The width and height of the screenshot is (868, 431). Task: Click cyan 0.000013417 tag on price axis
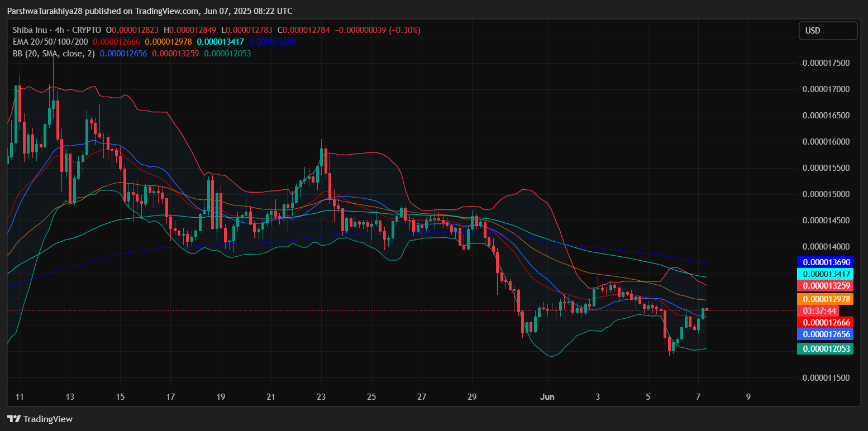[826, 274]
